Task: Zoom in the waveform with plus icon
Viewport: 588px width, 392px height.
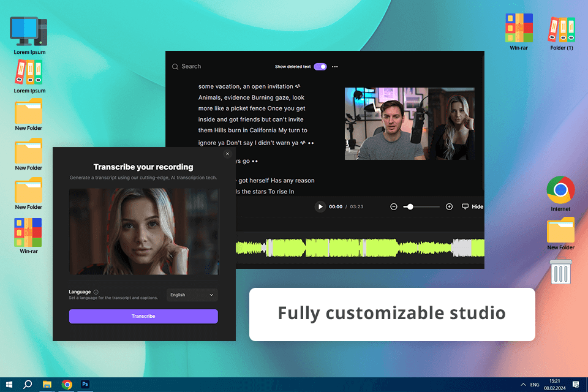Action: (449, 206)
